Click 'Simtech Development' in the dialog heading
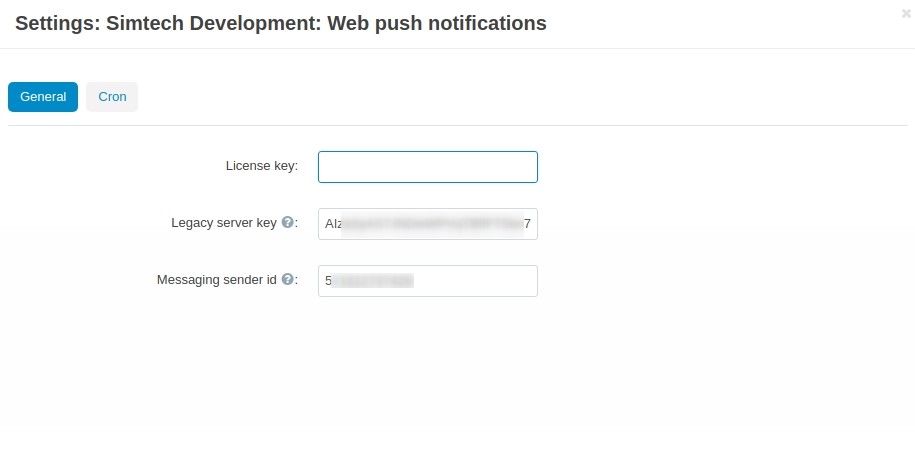915x450 pixels. 211,23
